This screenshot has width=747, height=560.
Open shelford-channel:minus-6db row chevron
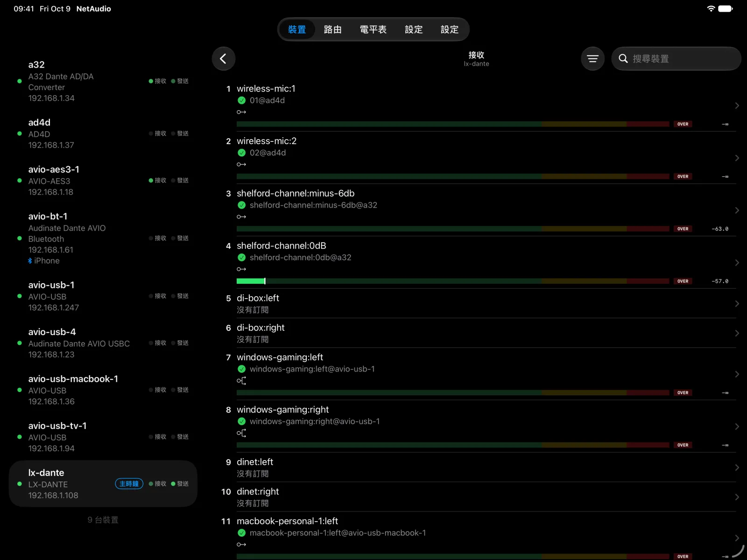(737, 210)
